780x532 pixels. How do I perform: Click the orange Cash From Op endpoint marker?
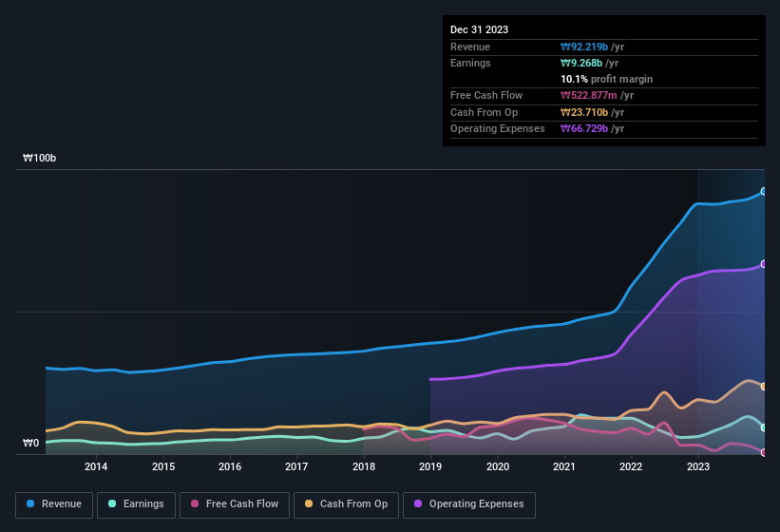[764, 387]
